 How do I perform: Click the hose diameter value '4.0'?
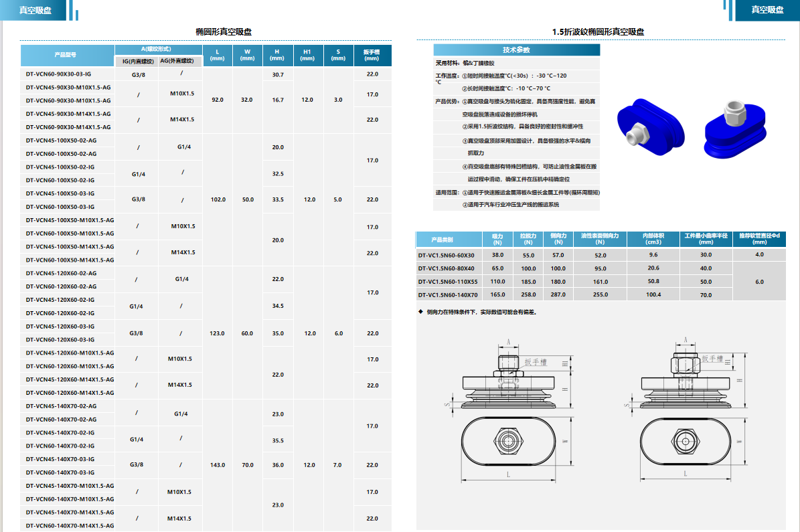click(760, 254)
